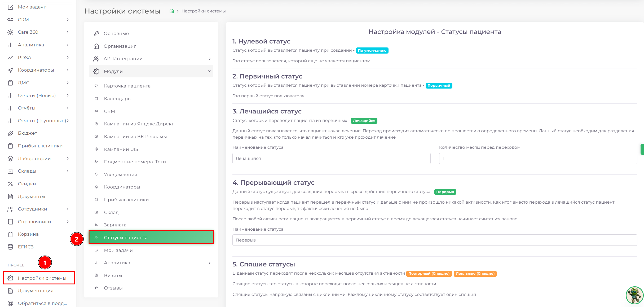
Task: Click the CRM voicemail icon in left sidebar
Action: tap(10, 20)
